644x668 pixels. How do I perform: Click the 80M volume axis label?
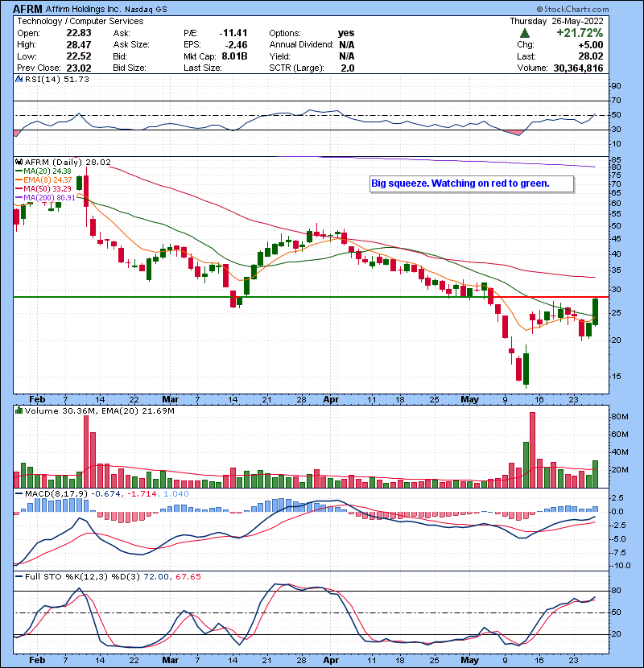[x=620, y=417]
